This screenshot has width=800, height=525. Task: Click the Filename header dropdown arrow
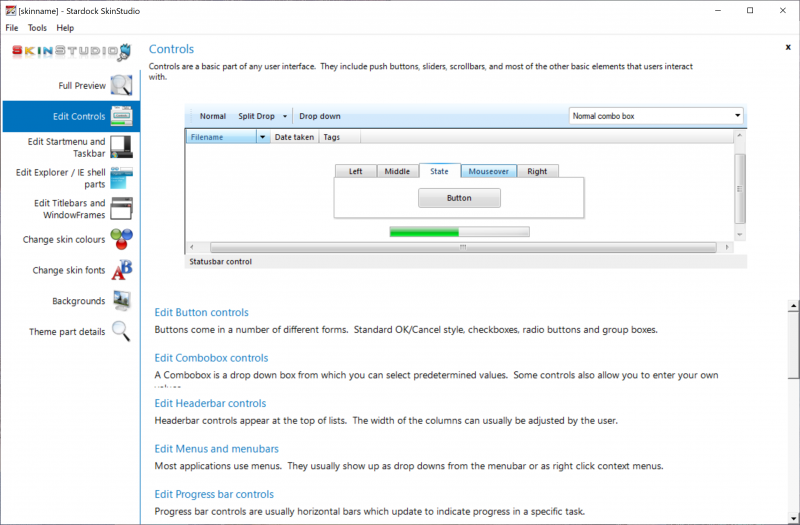point(263,137)
